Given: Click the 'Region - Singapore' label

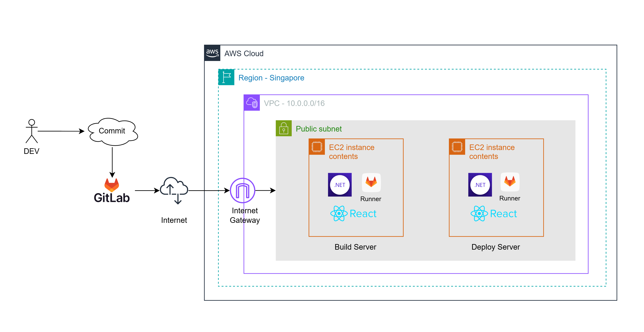Looking at the screenshot, I should tap(271, 78).
